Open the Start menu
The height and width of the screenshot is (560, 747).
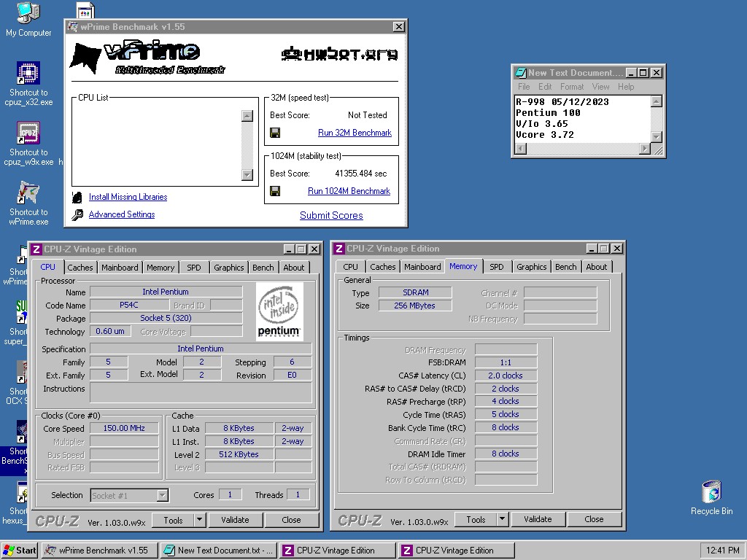point(20,551)
